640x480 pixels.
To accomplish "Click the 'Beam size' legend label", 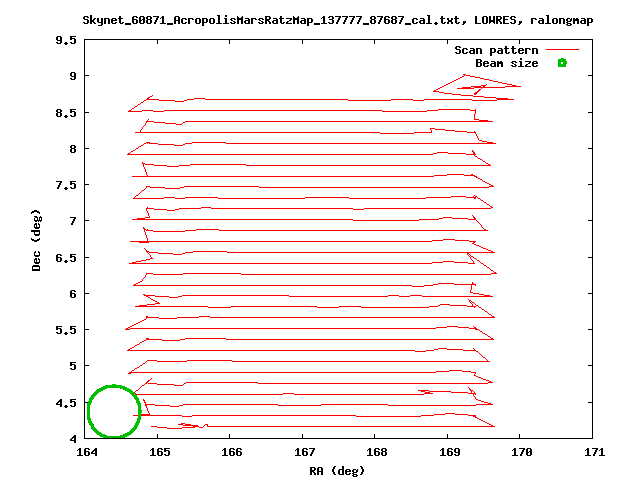I will point(507,63).
